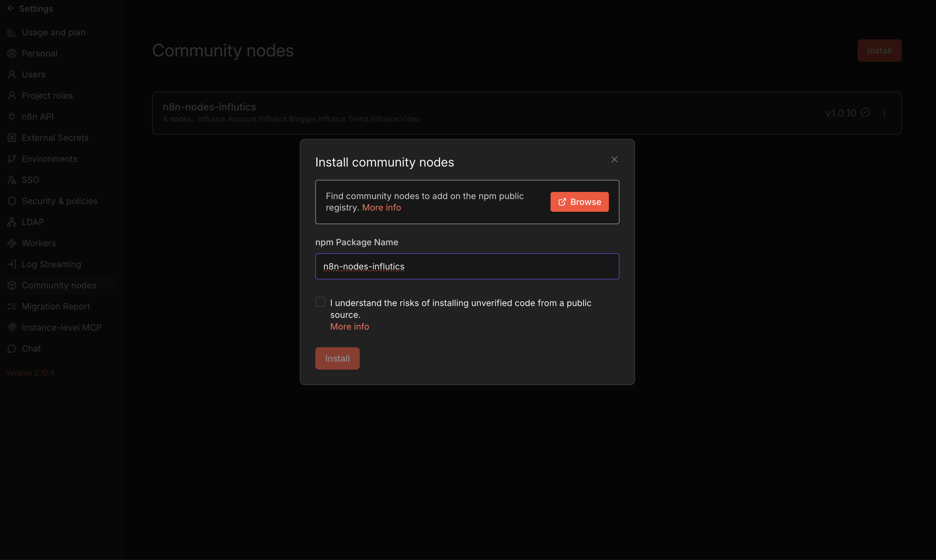Click the Install button on the Community nodes page

pyautogui.click(x=880, y=51)
